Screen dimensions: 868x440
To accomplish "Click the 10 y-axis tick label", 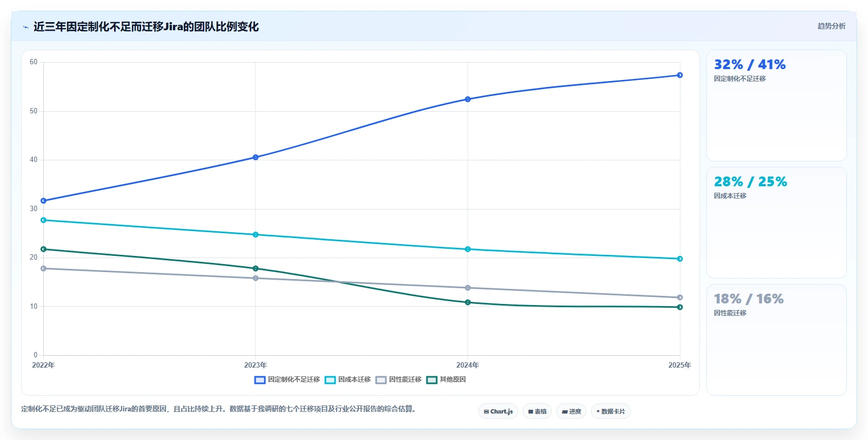I will (34, 307).
